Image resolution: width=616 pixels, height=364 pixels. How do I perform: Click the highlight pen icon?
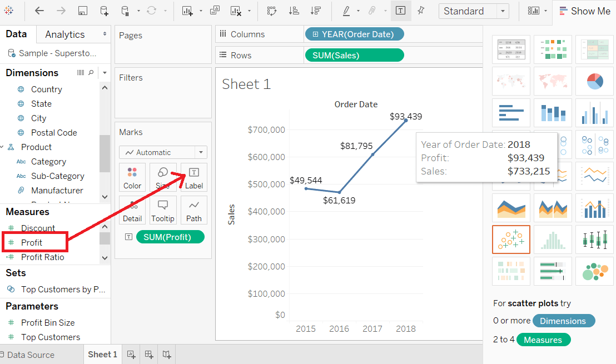(x=346, y=11)
